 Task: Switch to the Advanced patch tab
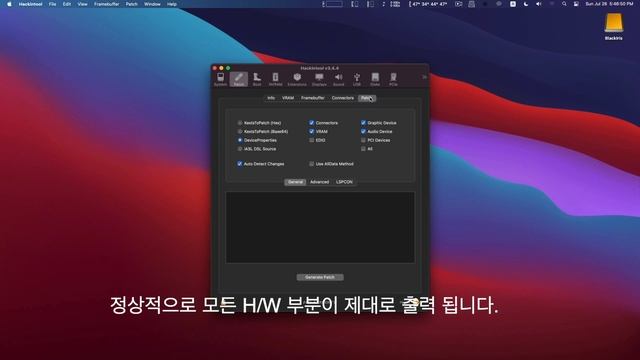coord(320,182)
